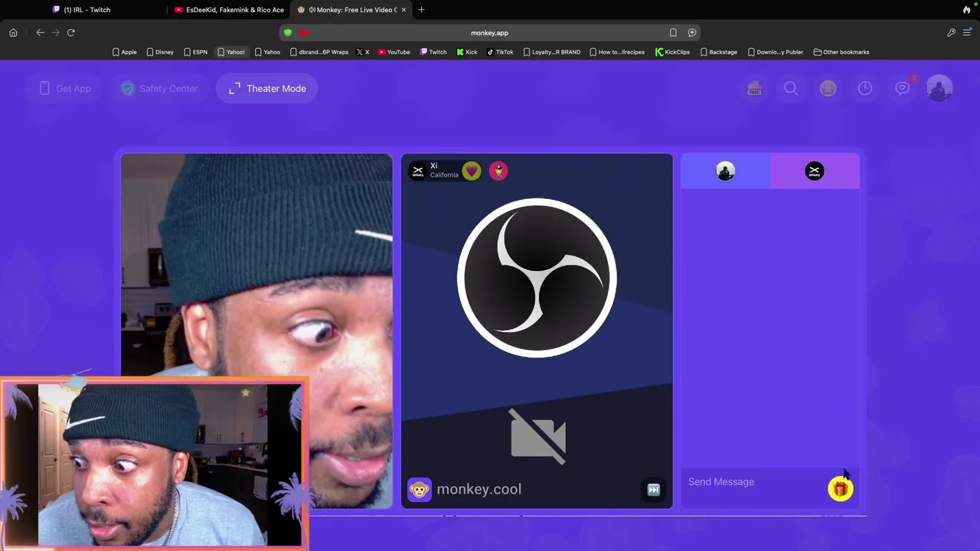Viewport: 980px width, 551px height.
Task: Open the messages icon with notification badge
Action: (x=903, y=88)
